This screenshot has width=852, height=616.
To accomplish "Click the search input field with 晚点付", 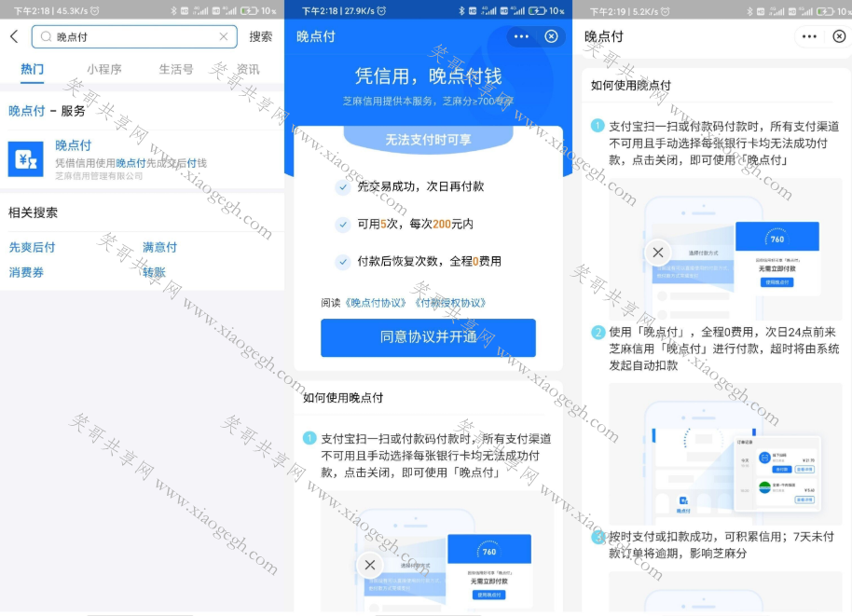I will [x=134, y=36].
